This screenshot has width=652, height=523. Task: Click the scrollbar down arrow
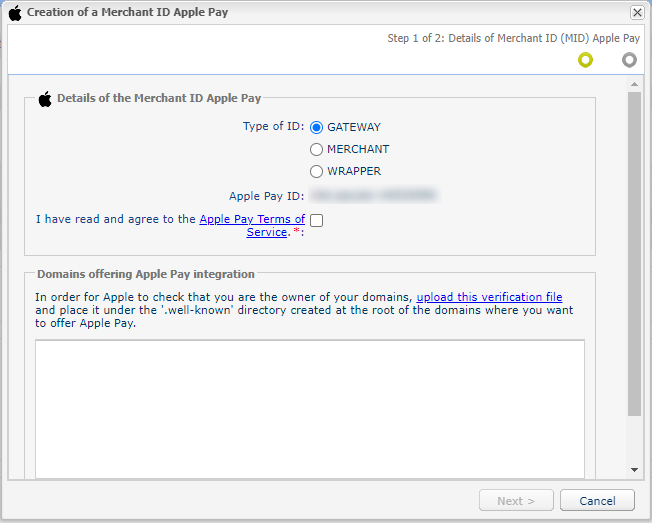point(634,470)
